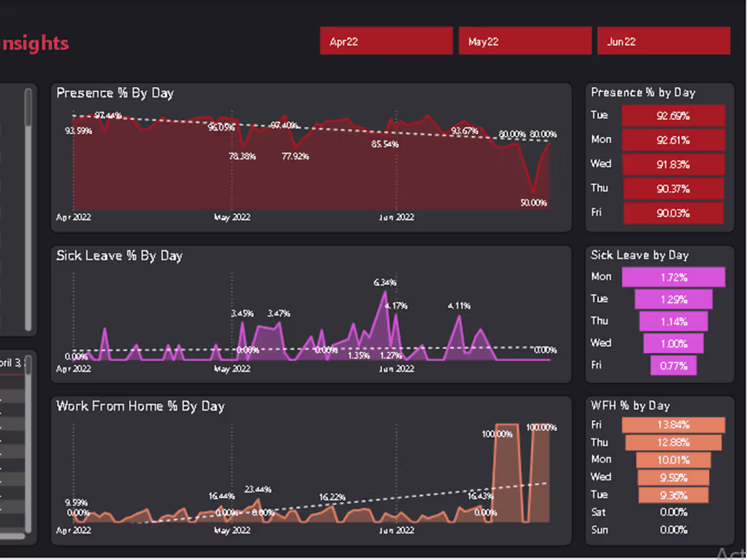The width and height of the screenshot is (747, 560).
Task: Click the Fri 0.77% sick leave bar
Action: 674,366
